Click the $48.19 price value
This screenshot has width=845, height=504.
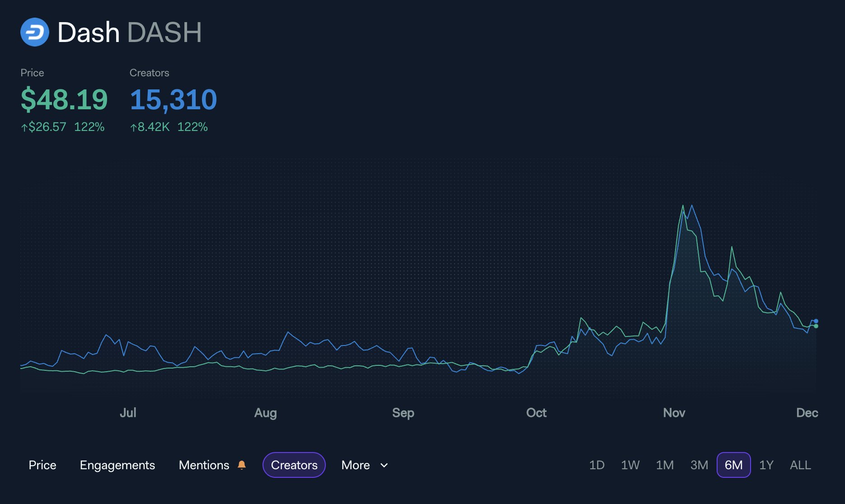click(64, 99)
